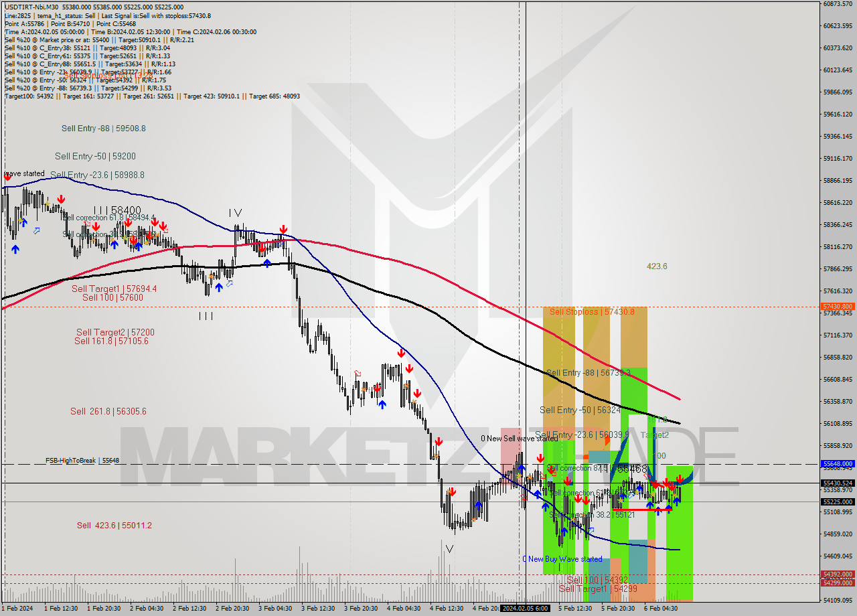Click the 'FSB-HighToBreak | 55648' label
This screenshot has width=857, height=616.
coord(82,461)
